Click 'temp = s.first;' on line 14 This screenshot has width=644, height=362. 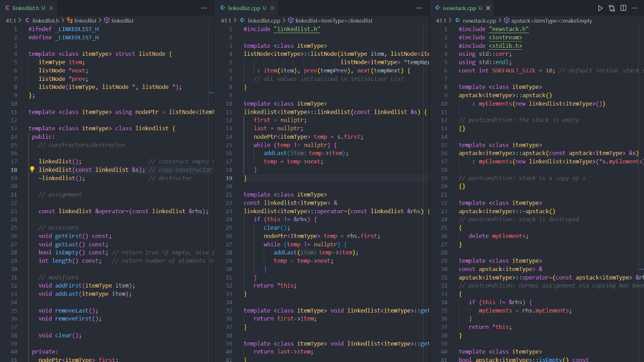[x=339, y=137]
